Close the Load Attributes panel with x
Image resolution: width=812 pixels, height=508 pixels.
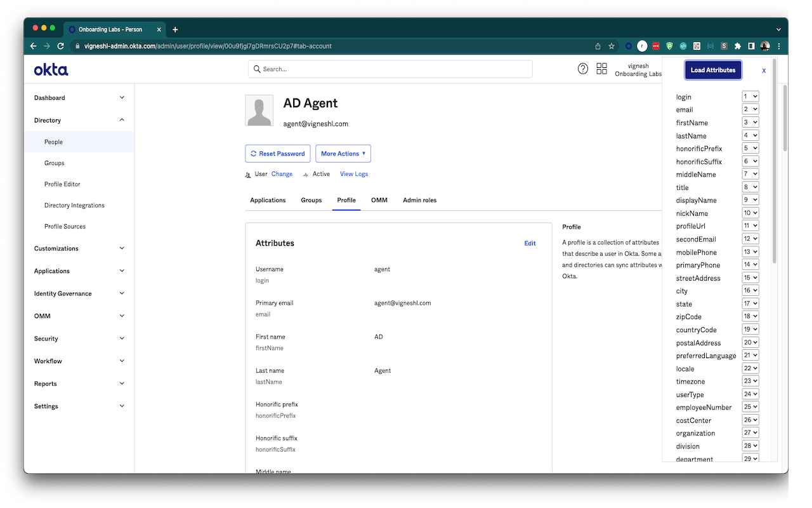pos(764,70)
